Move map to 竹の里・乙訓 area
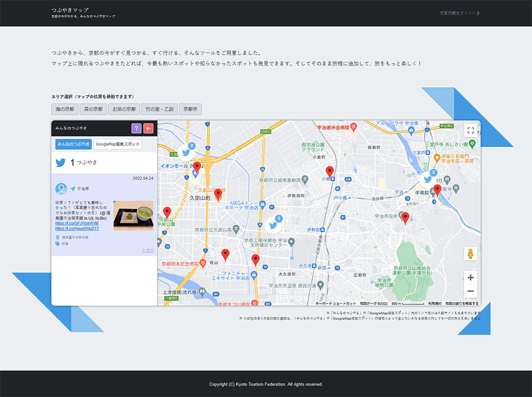This screenshot has width=532, height=397. coord(160,109)
